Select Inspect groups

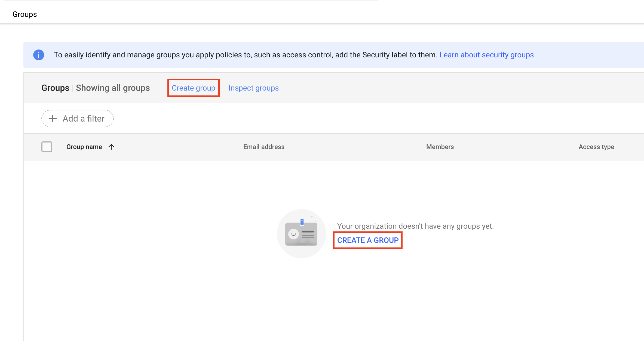click(x=253, y=88)
